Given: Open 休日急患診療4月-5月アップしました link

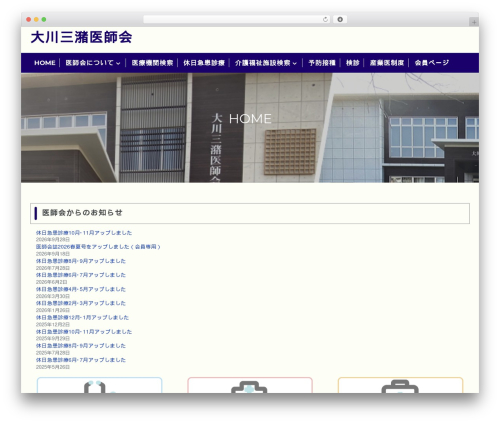Looking at the screenshot, I should (81, 289).
